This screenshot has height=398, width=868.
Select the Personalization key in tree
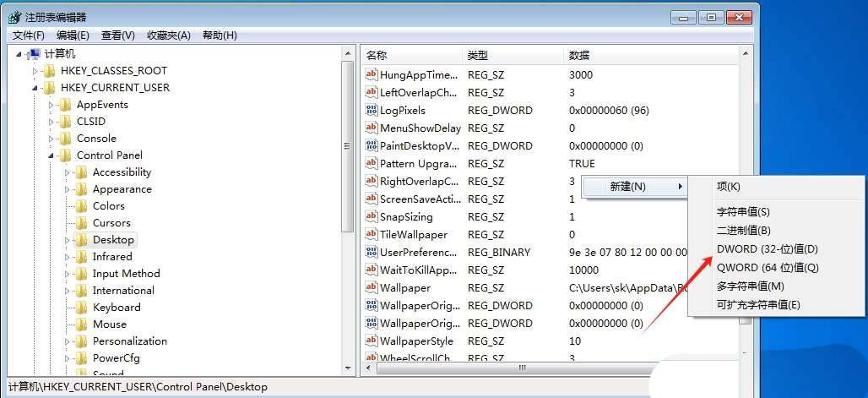pyautogui.click(x=129, y=341)
